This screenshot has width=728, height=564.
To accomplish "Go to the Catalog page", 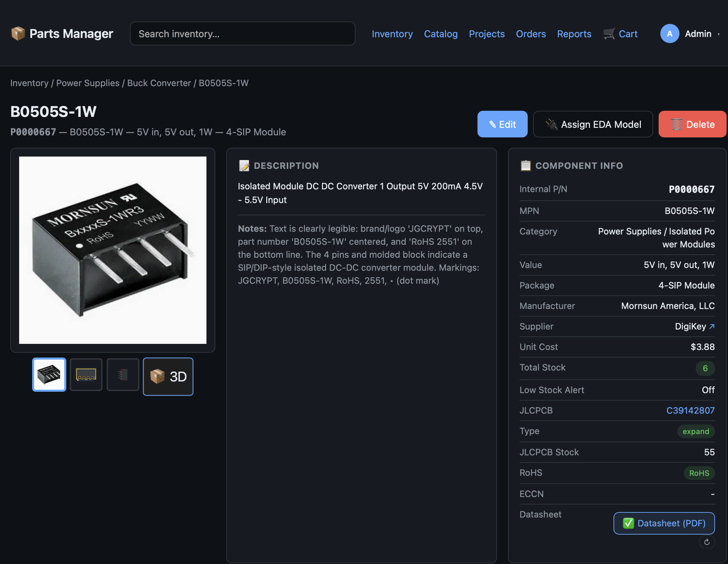I will coord(441,34).
